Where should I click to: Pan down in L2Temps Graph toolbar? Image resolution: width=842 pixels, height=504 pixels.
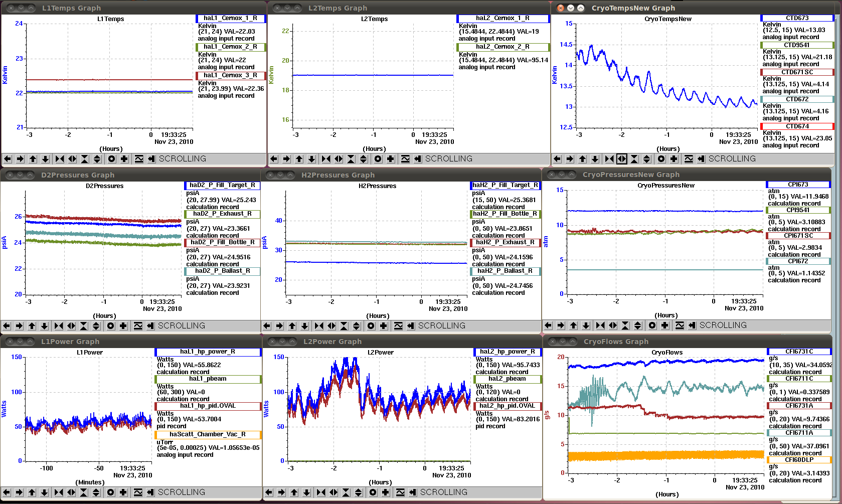311,159
